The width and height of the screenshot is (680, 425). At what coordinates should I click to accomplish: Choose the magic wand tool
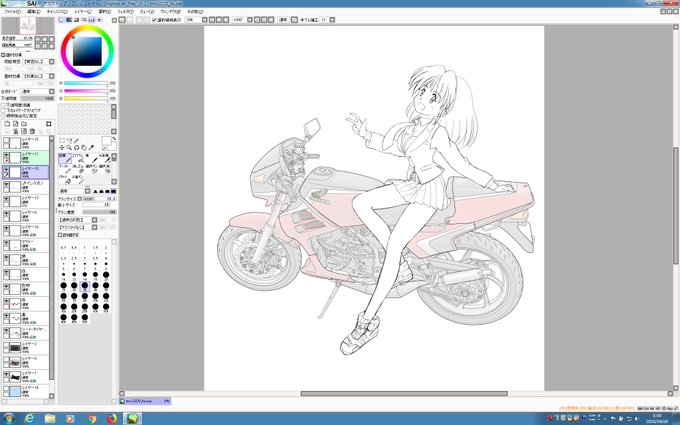tap(77, 141)
